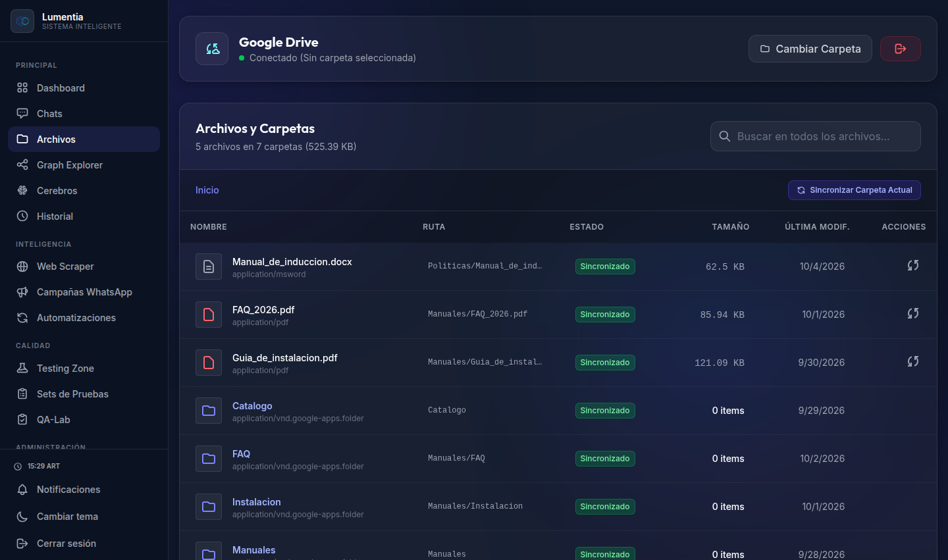This screenshot has width=948, height=560.
Task: Toggle theme with Cambiar tema
Action: click(x=84, y=517)
